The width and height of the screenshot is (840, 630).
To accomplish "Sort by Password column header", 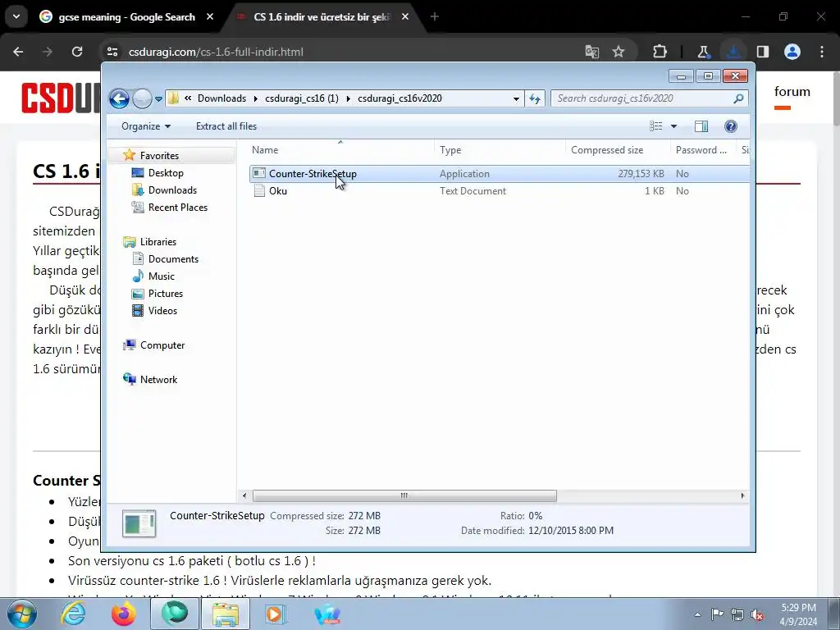I will 703,150.
